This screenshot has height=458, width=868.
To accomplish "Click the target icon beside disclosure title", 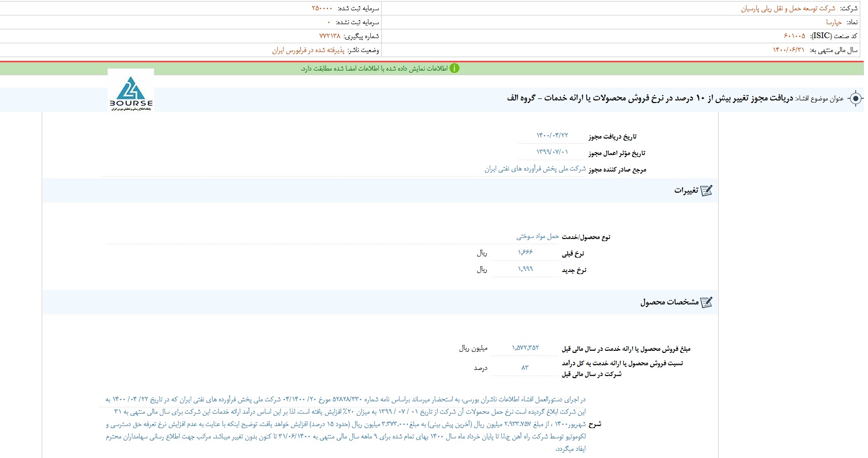I will click(x=855, y=98).
